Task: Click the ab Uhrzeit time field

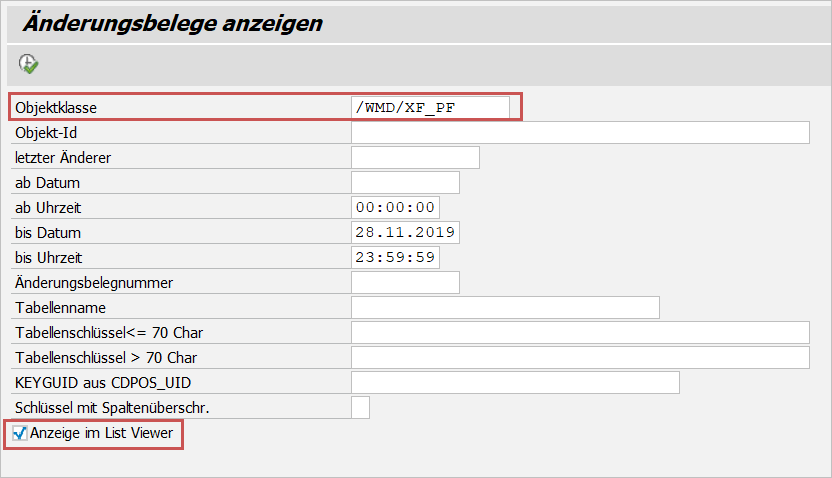Action: tap(396, 208)
